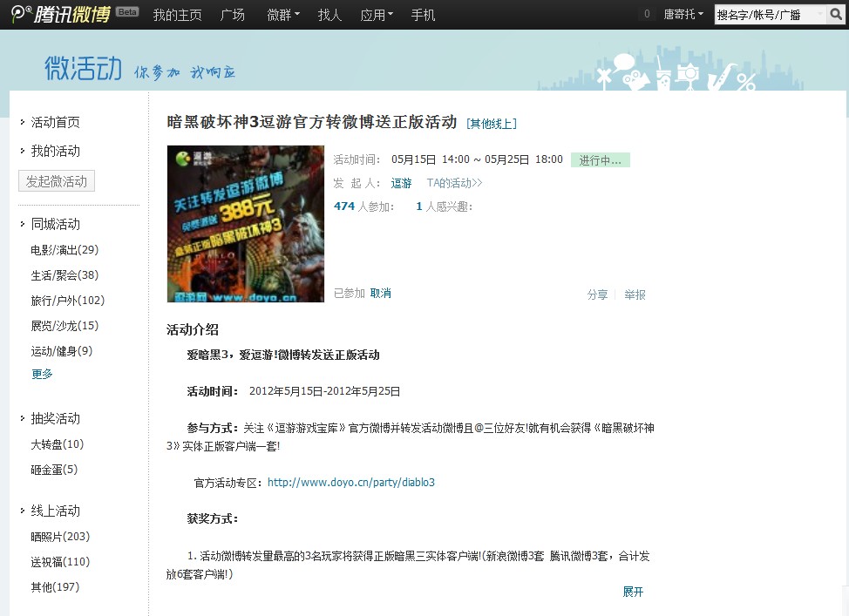Click the activity title 暗黑破坏神3逗游官方转微博送正版活动
Screen dimensions: 849x616
click(312, 122)
